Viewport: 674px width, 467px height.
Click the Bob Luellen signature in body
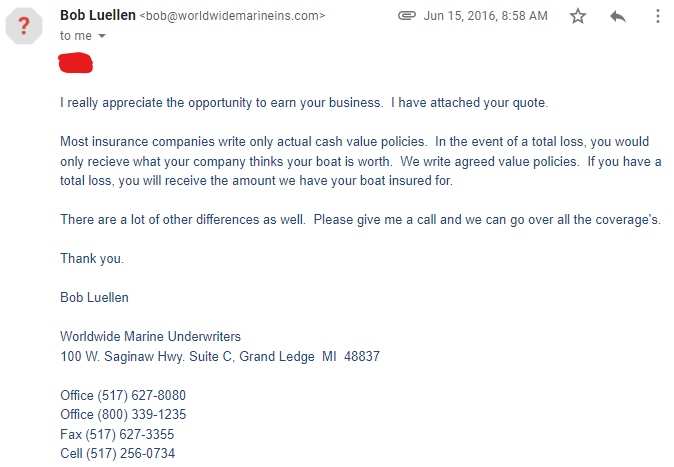[x=94, y=298]
